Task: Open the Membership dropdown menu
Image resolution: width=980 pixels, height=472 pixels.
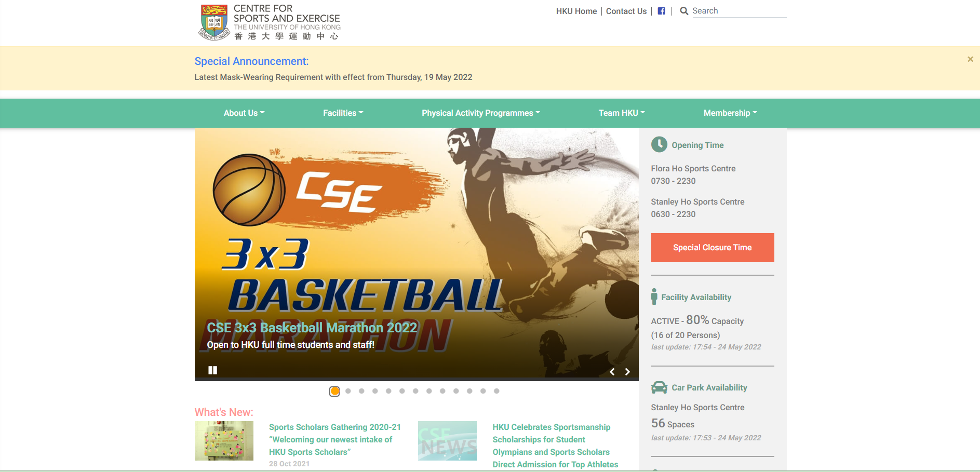Action: [730, 113]
